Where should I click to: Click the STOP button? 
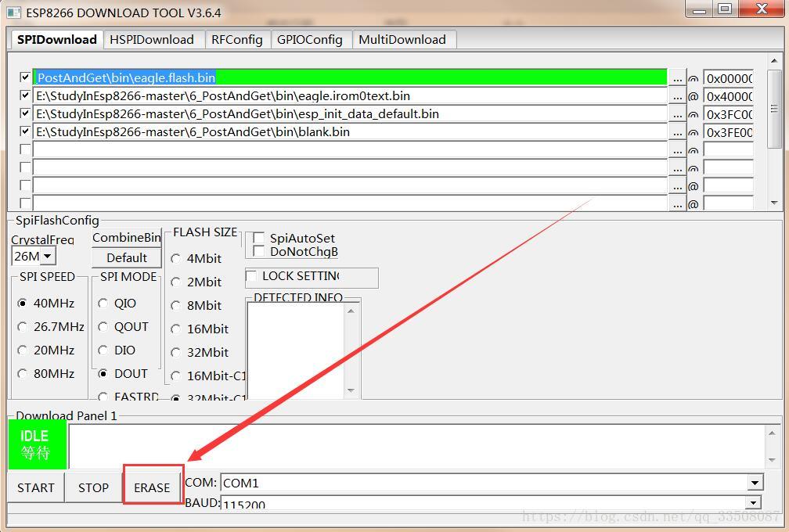click(94, 487)
